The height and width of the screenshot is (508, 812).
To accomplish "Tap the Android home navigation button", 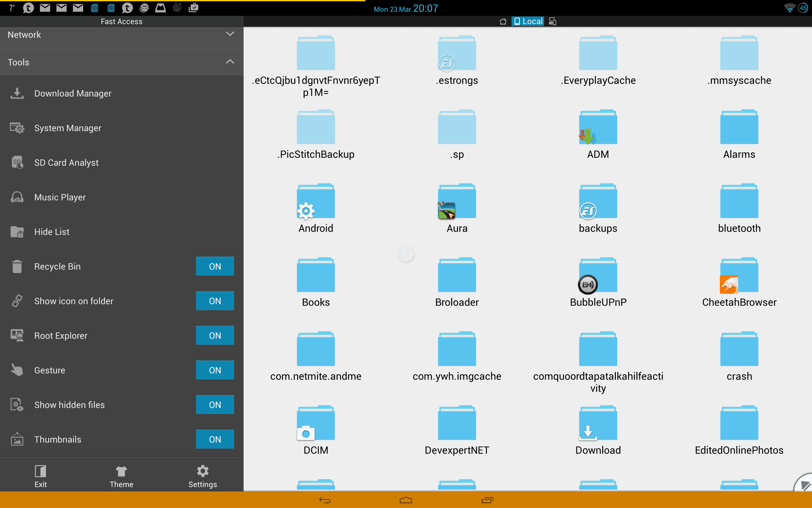I will click(406, 500).
